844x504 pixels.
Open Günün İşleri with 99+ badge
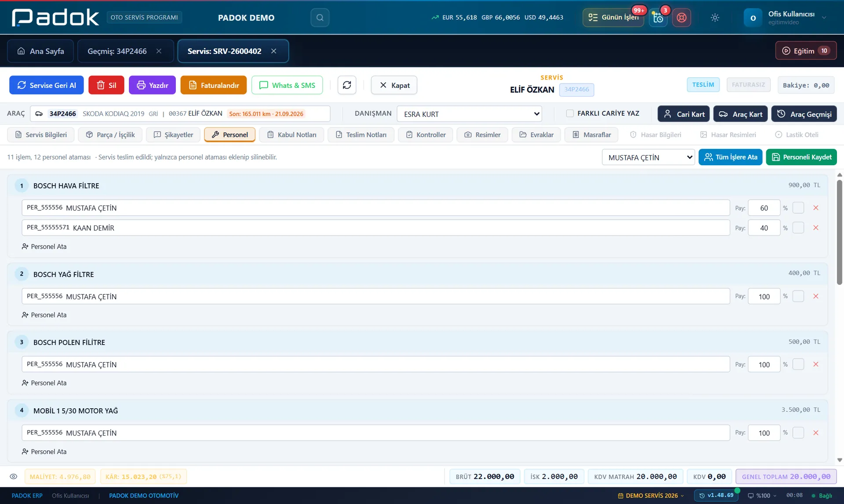click(613, 18)
